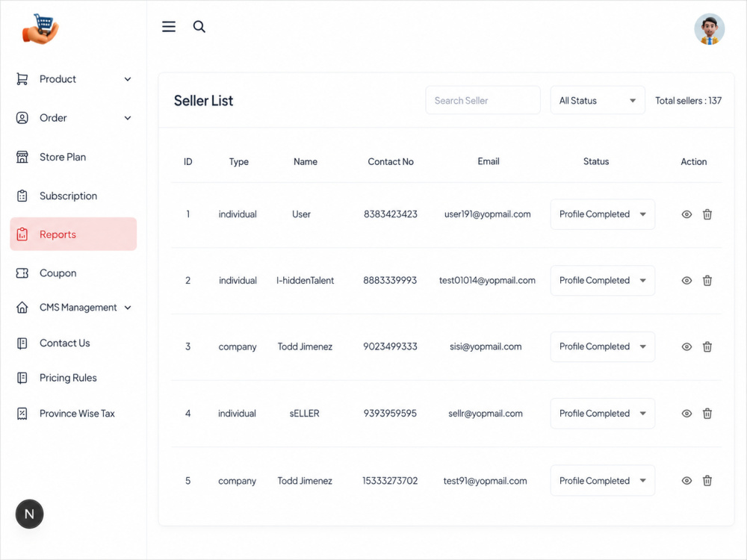747x560 pixels.
Task: Open the Order menu item
Action: pos(73,118)
